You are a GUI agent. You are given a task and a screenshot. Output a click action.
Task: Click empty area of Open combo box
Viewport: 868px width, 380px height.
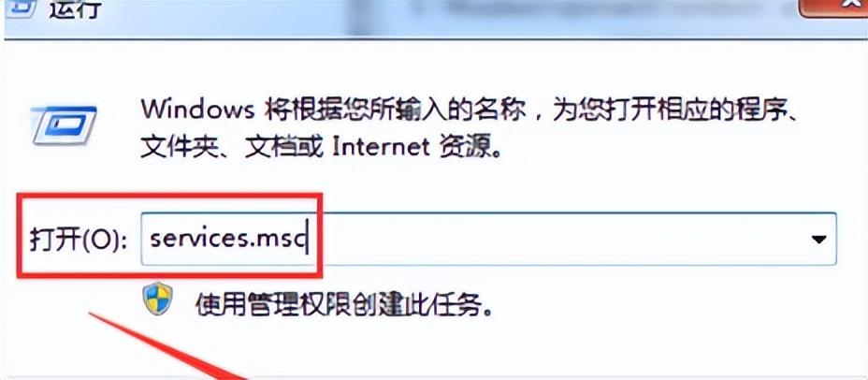point(554,239)
